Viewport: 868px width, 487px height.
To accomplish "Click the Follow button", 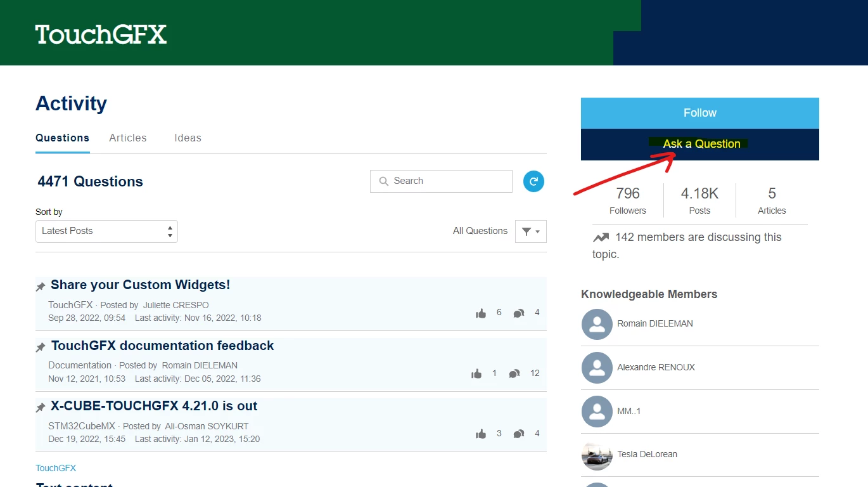I will [x=700, y=114].
